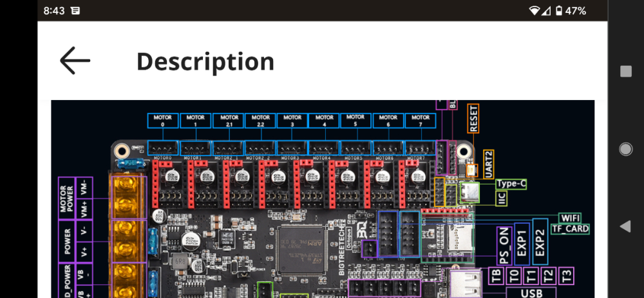Tap the Wi-Fi status icon
Screen dimensions: 644x298
coord(534,11)
